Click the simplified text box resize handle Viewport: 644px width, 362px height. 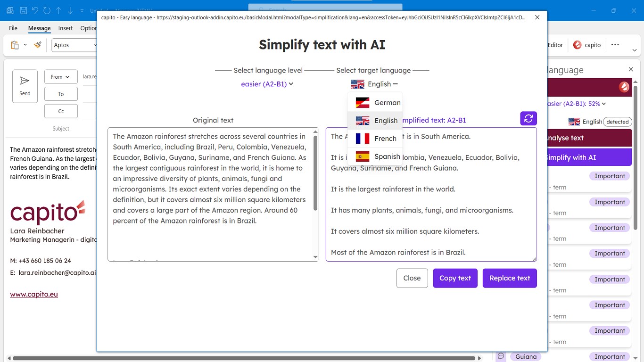tap(534, 258)
